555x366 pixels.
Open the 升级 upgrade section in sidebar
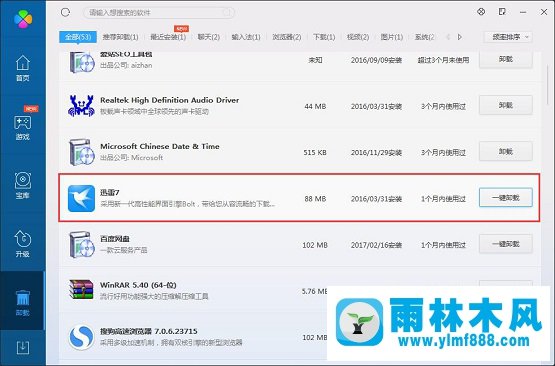[23, 244]
